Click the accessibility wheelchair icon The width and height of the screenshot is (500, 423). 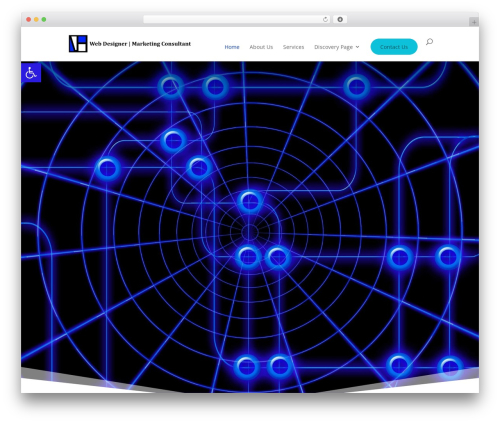coord(31,73)
